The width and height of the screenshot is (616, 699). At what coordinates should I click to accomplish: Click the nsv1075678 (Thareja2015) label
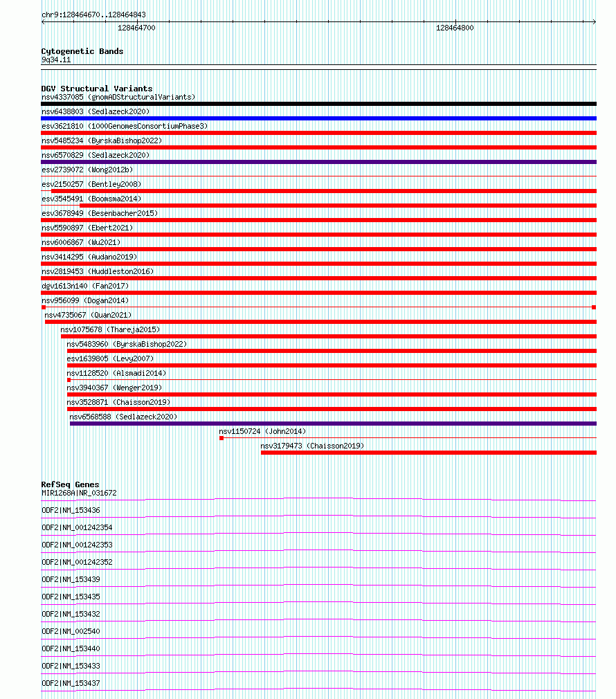click(x=110, y=329)
